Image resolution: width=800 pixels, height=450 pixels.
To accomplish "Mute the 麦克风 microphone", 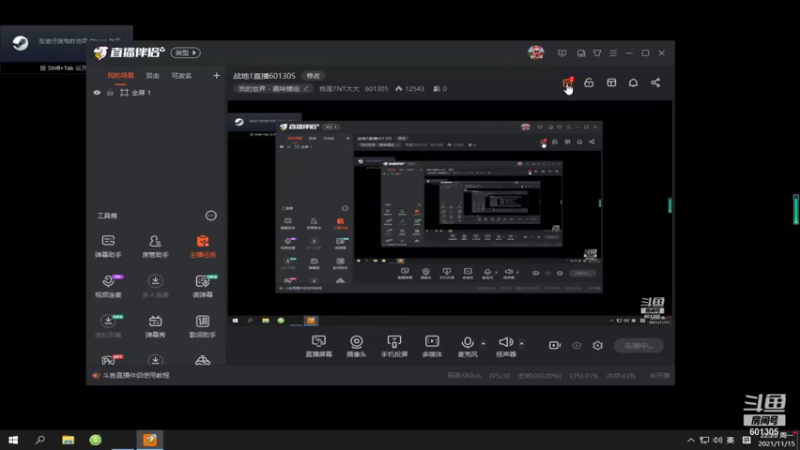I will tap(467, 346).
